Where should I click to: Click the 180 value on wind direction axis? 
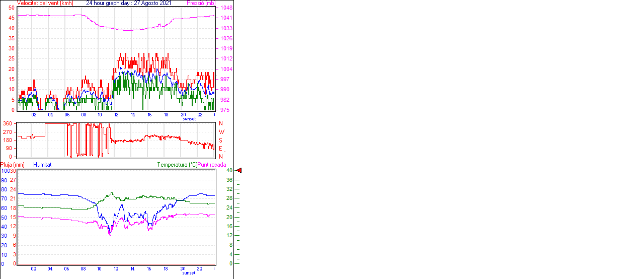pos(8,140)
